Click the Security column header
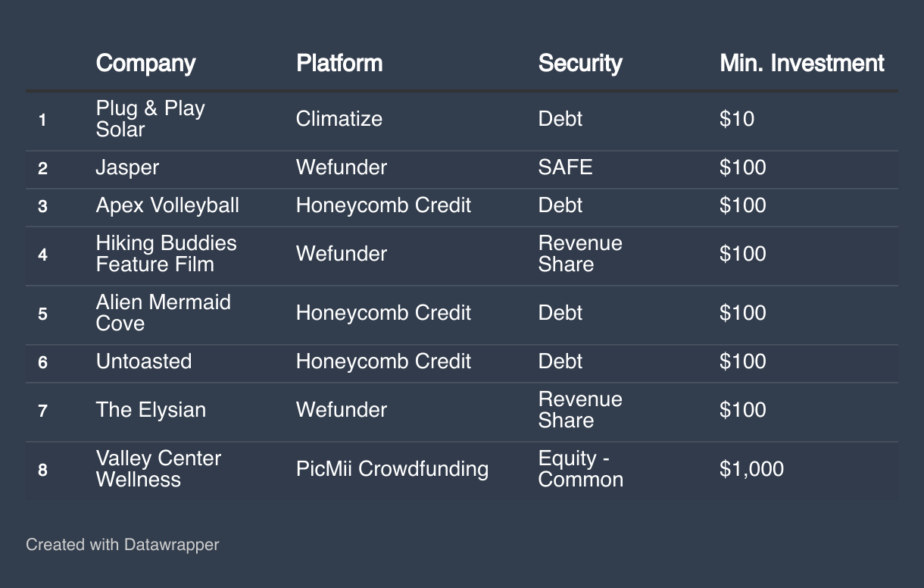 [580, 63]
